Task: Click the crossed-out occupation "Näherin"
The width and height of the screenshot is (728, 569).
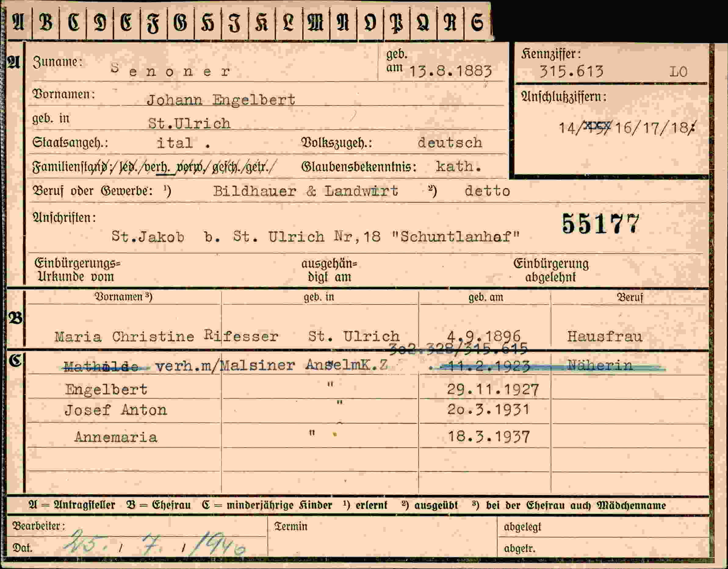Action: pyautogui.click(x=600, y=365)
